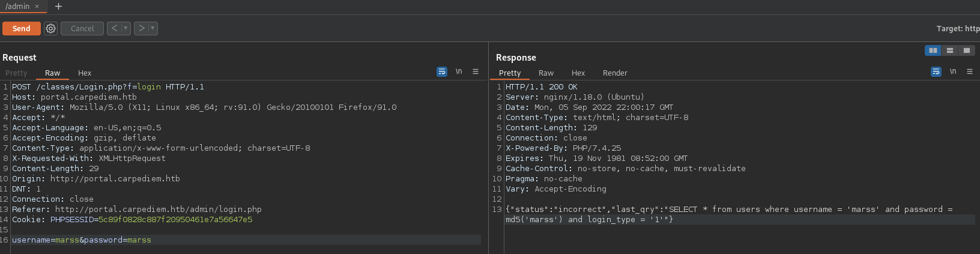
Task: Select top-bottom split layout icon
Action: pyautogui.click(x=950, y=50)
